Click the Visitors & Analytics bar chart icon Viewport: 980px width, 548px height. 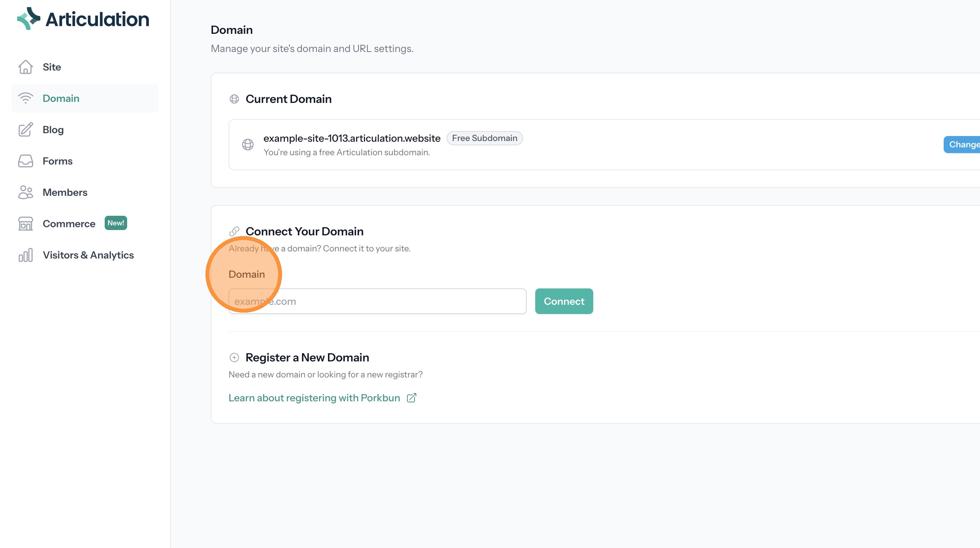(26, 255)
